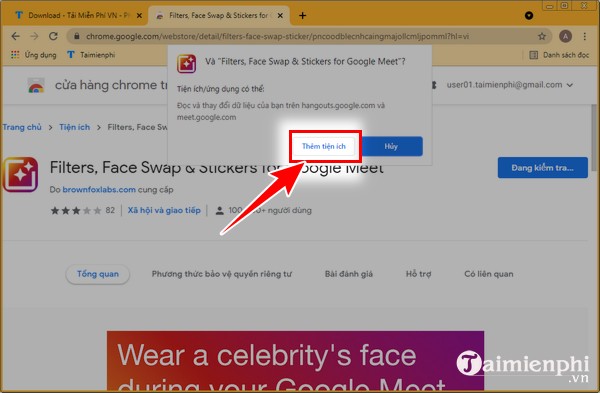Image resolution: width=600 pixels, height=393 pixels.
Task: Click the address bar URL
Action: tap(277, 36)
